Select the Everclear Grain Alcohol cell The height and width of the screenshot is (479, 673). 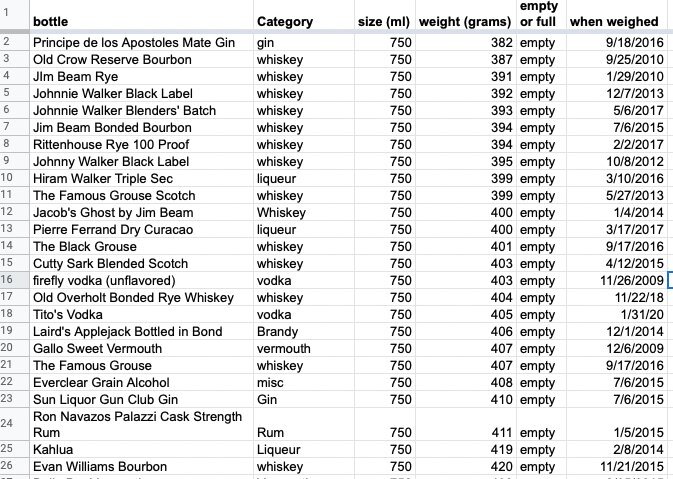point(140,382)
